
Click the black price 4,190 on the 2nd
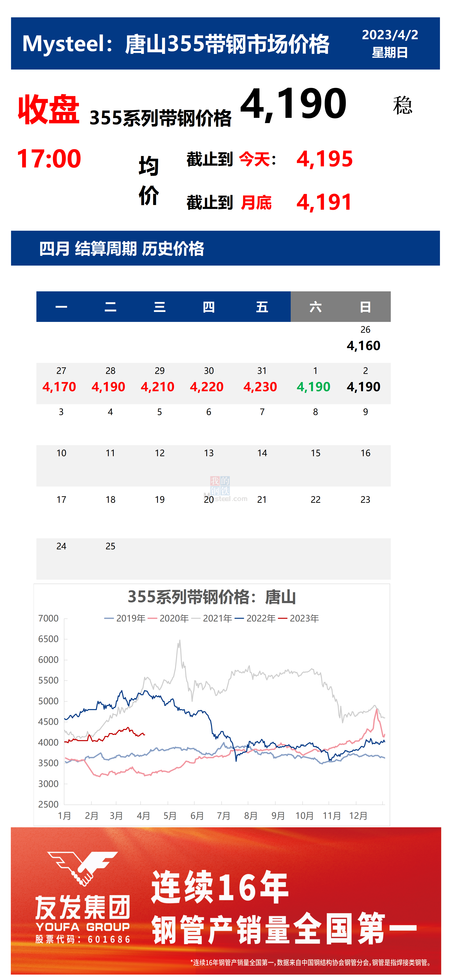pyautogui.click(x=363, y=387)
